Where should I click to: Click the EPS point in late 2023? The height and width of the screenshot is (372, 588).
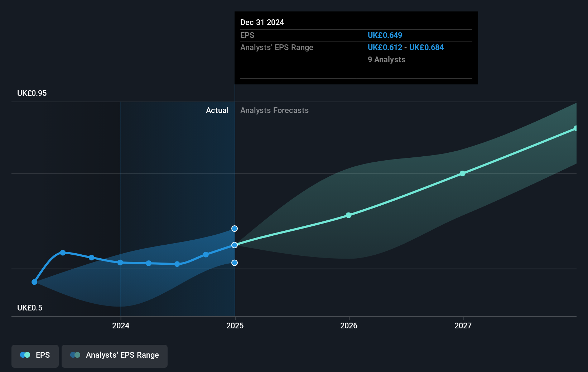tap(92, 258)
